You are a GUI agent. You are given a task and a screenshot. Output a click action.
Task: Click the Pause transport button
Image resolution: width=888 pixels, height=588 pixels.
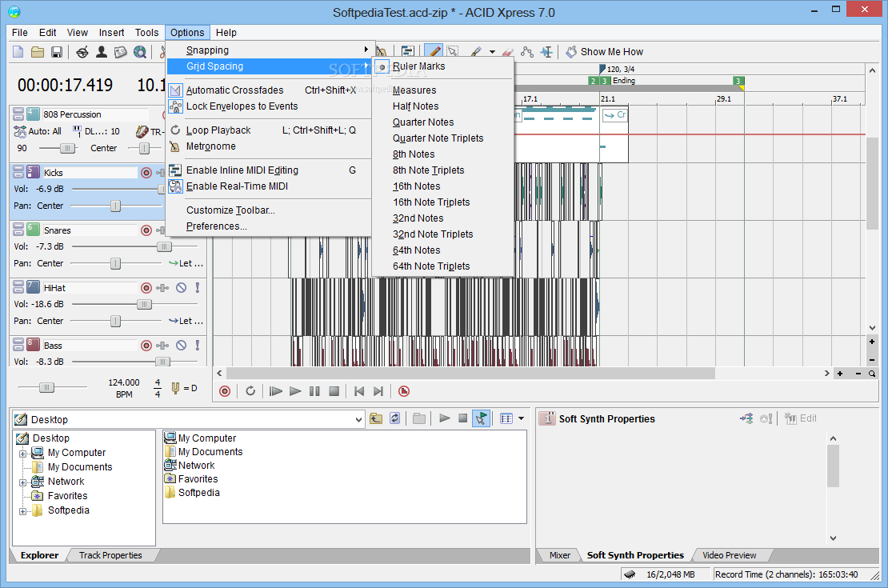pos(315,391)
